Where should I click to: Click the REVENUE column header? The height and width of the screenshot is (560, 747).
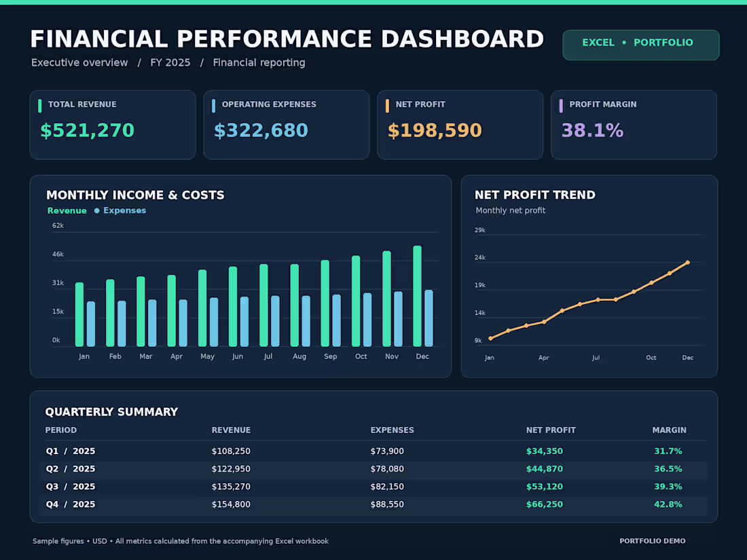point(231,430)
